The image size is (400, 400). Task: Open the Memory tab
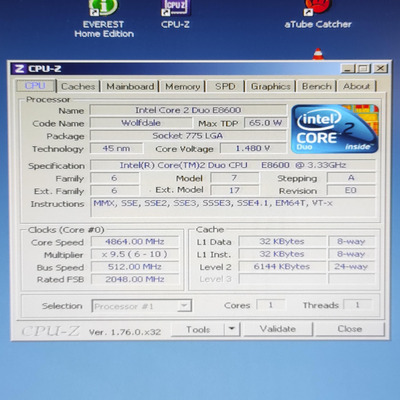183,86
